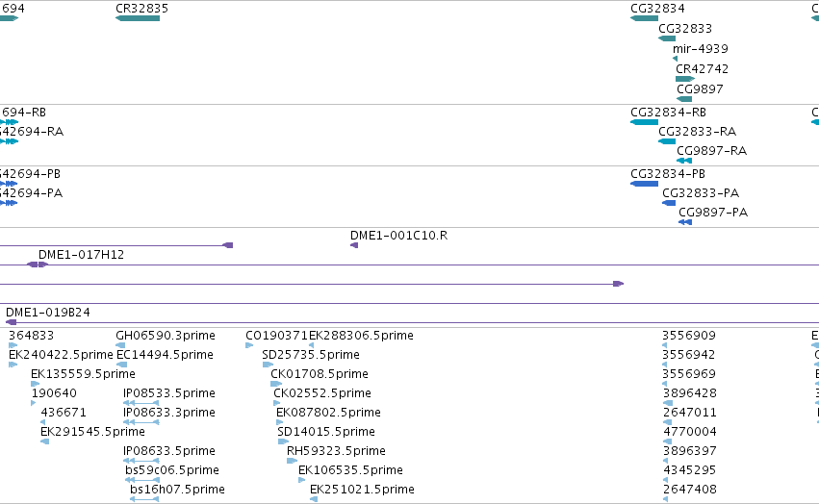Click EK106535.5prime label
Image resolution: width=819 pixels, height=504 pixels.
(350, 470)
